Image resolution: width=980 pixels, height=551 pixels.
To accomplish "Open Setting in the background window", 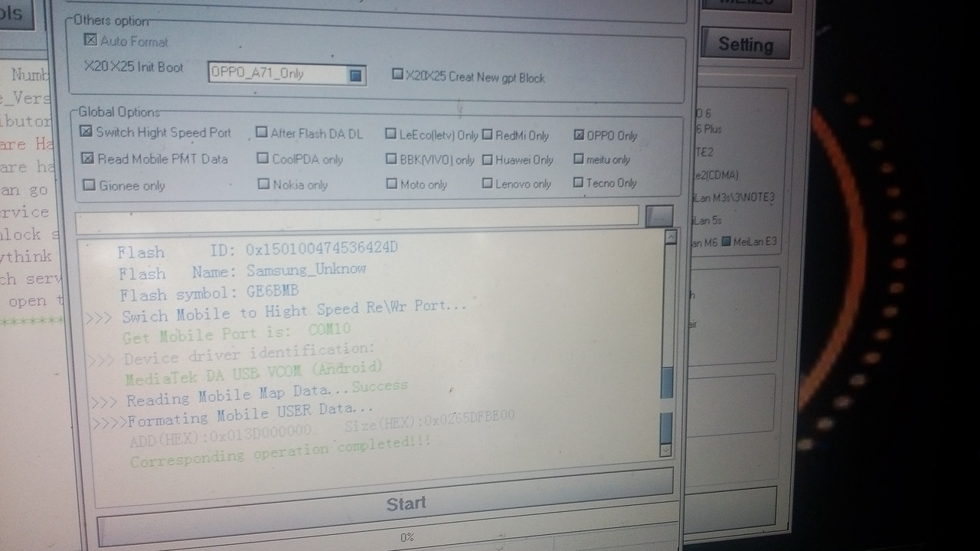I will (x=745, y=44).
